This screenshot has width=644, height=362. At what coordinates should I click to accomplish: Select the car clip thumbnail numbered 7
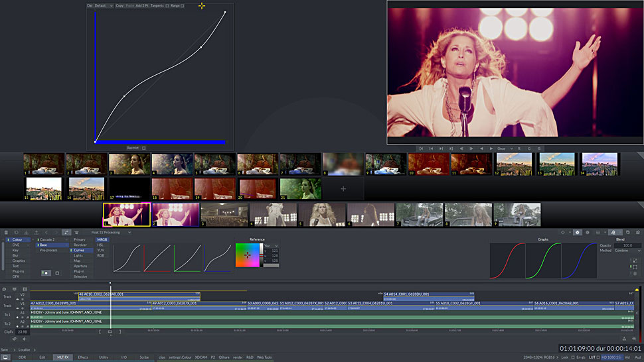[x=419, y=215]
